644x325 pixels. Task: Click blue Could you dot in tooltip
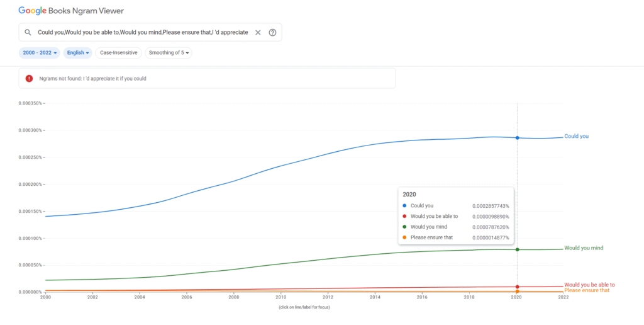click(404, 205)
